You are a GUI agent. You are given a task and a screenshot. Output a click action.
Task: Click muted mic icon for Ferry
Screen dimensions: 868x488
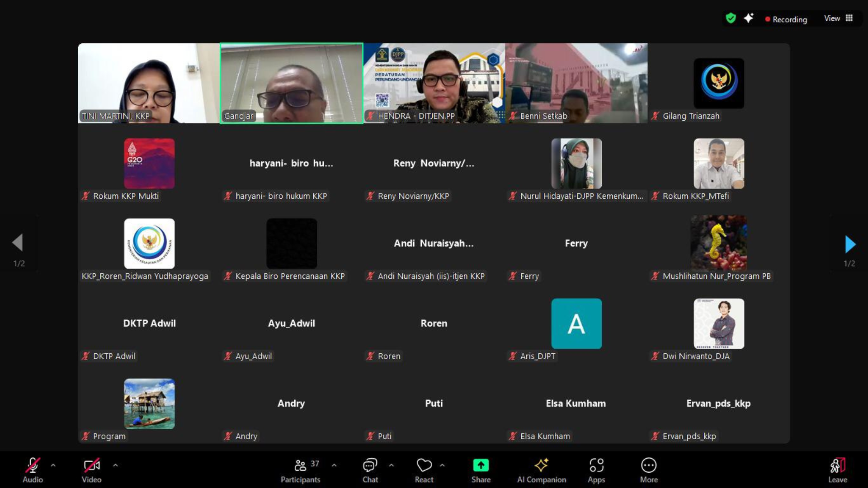[513, 276]
